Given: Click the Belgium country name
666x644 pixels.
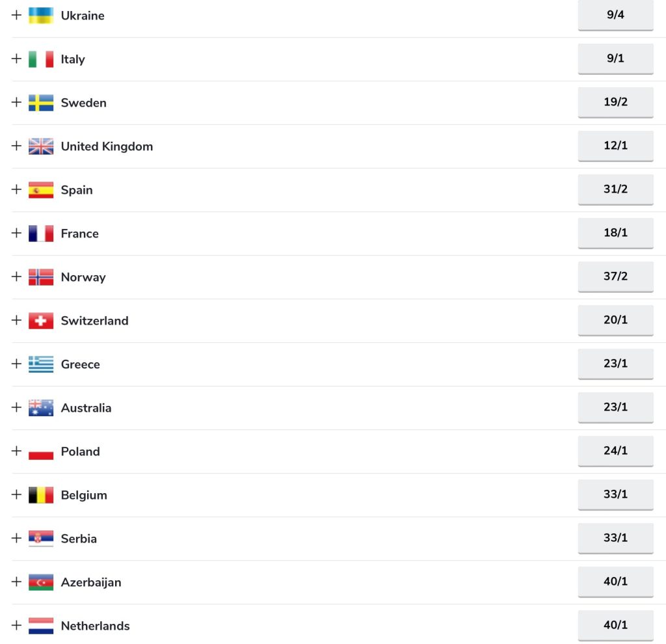Looking at the screenshot, I should (x=84, y=495).
